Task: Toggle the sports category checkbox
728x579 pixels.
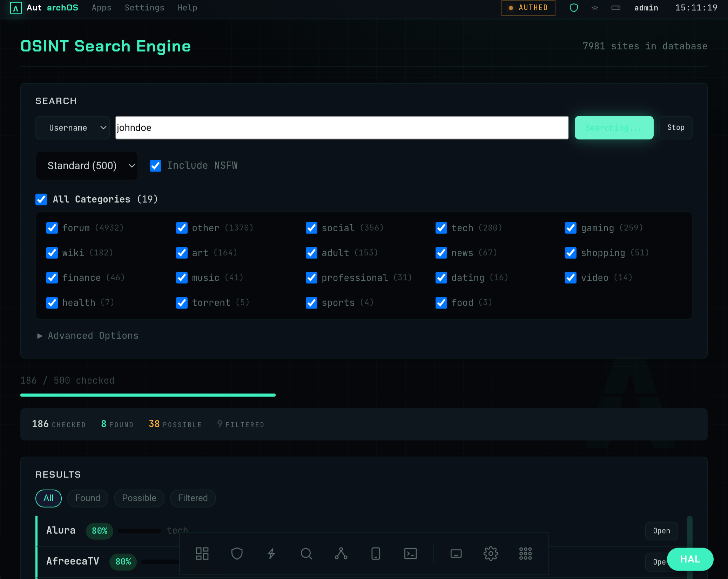Action: tap(311, 303)
